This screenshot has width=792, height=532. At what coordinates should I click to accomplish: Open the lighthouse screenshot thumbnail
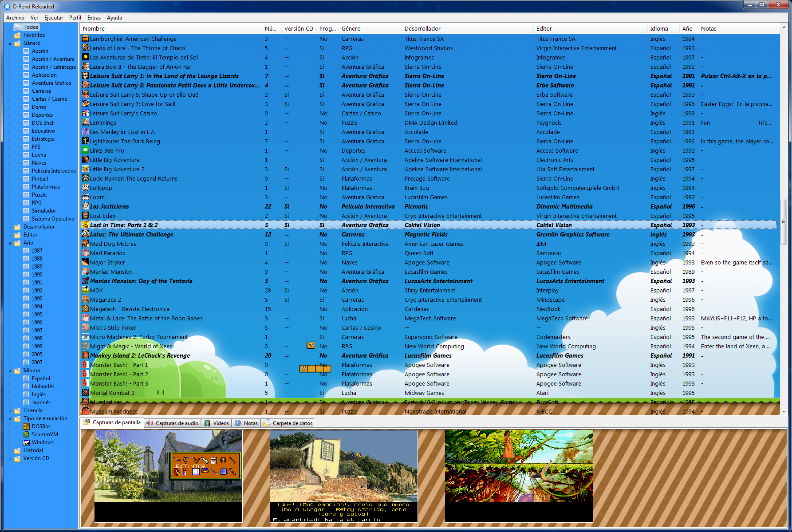click(x=168, y=476)
